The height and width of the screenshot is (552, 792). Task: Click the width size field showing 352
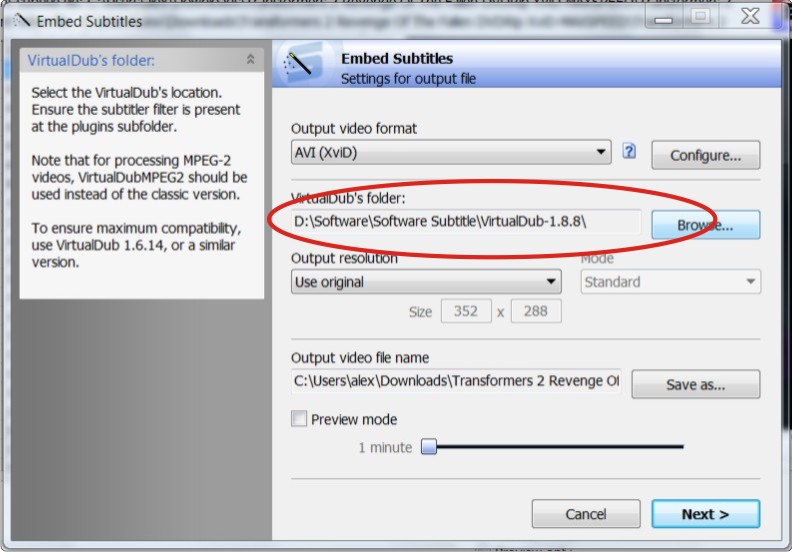pyautogui.click(x=466, y=311)
